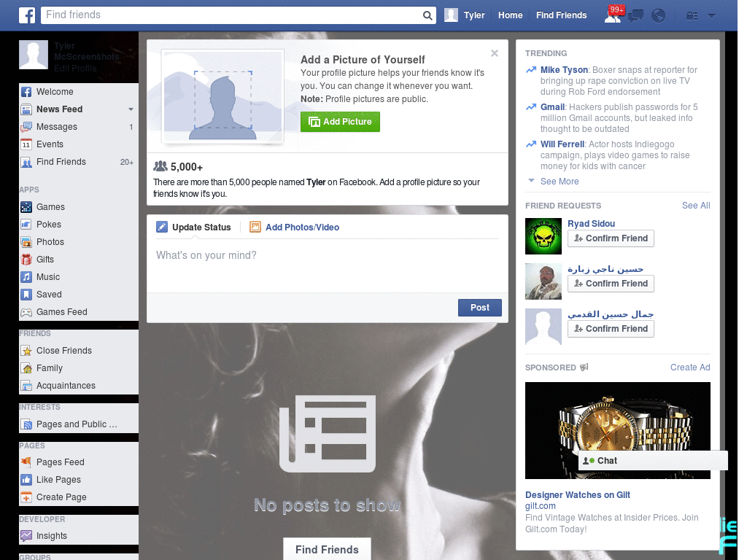Click the What's on your mind field
The width and height of the screenshot is (747, 560).
(x=328, y=265)
